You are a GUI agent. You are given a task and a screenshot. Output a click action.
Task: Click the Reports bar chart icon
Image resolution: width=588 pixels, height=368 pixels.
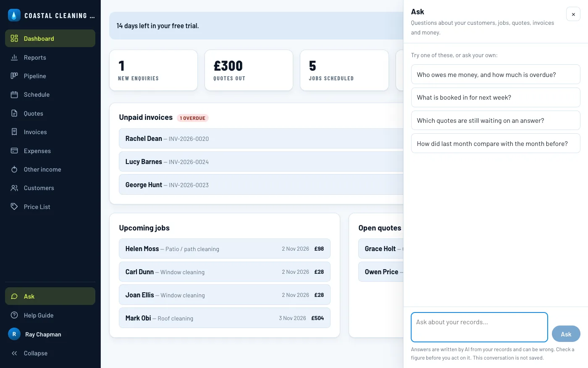[x=14, y=57]
